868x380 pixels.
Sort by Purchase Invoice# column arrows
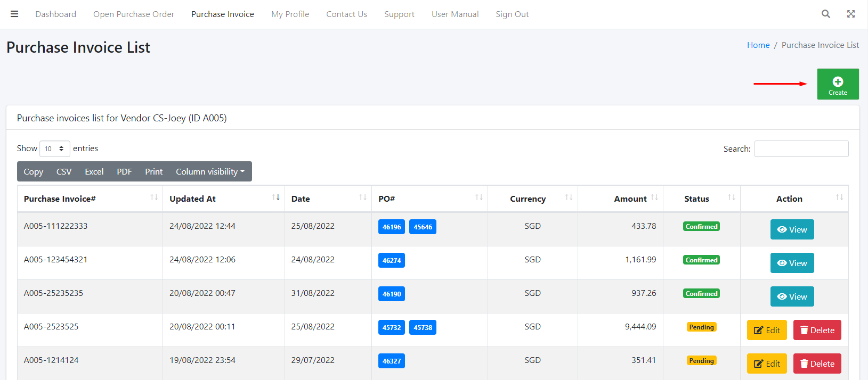tap(154, 197)
